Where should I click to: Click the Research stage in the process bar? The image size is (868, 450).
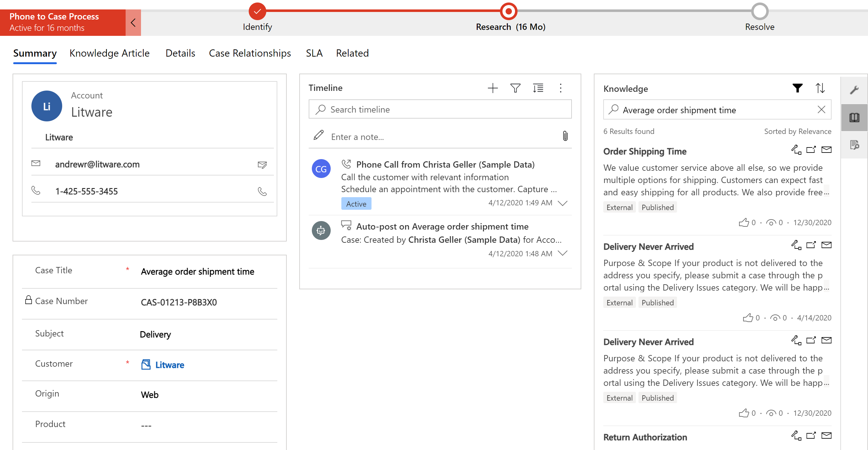[506, 10]
